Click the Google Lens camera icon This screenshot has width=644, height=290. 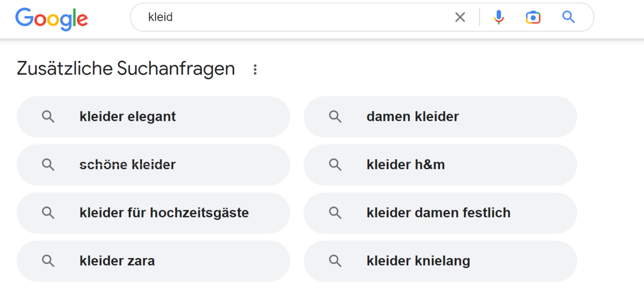pyautogui.click(x=533, y=17)
